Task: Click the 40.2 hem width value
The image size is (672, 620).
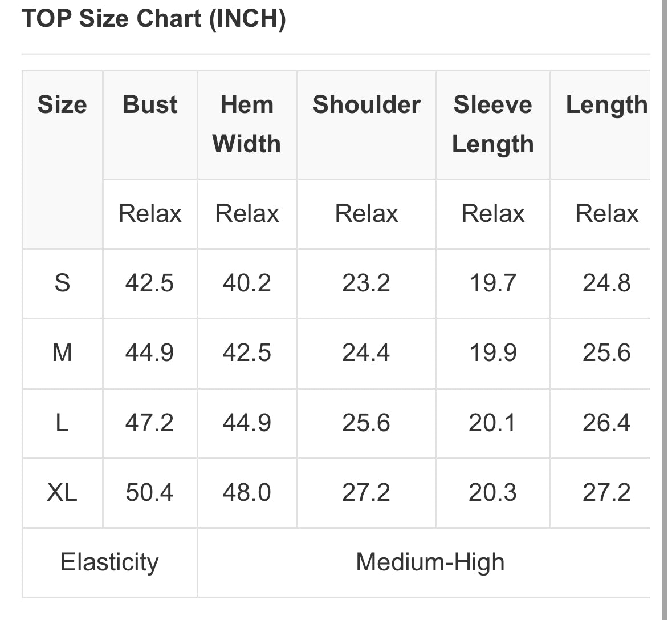Action: [247, 283]
